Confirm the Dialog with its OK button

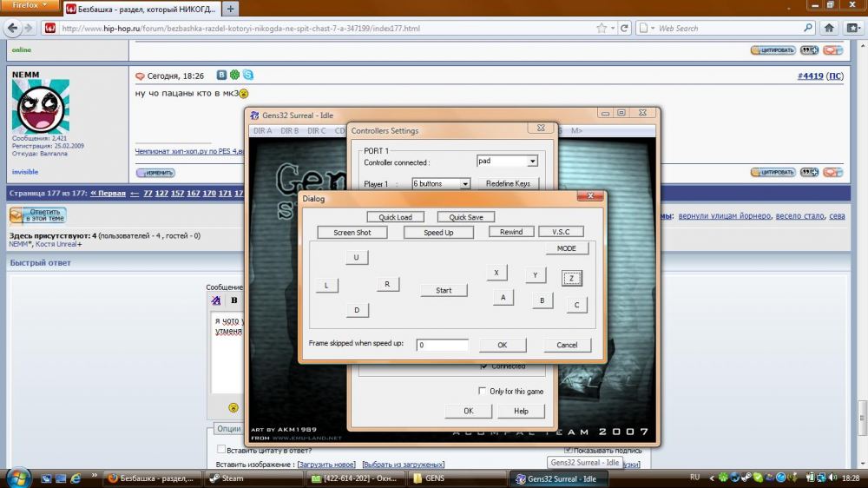coord(502,345)
